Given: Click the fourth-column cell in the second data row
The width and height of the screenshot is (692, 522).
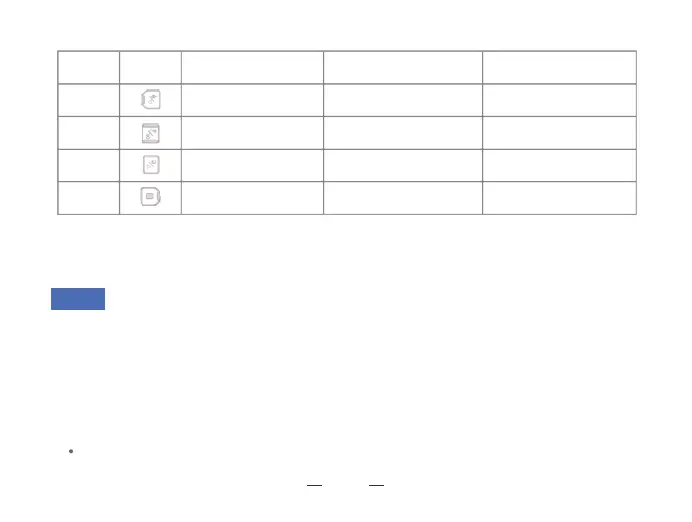Looking at the screenshot, I should click(x=402, y=132).
